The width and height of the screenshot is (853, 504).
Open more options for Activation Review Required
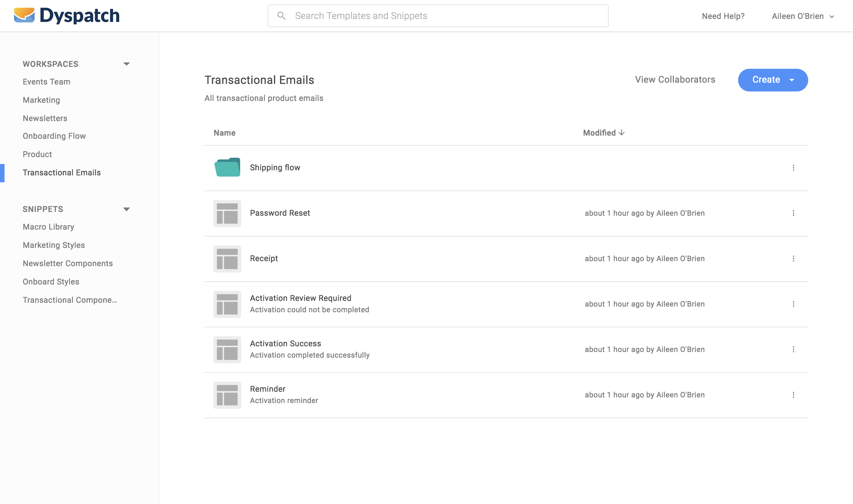pos(793,304)
